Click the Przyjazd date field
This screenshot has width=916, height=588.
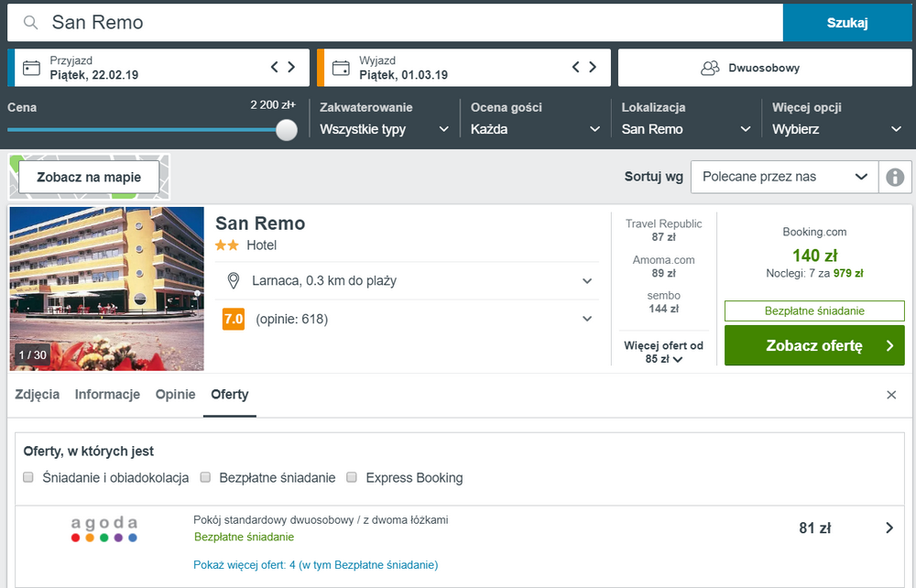coord(158,68)
